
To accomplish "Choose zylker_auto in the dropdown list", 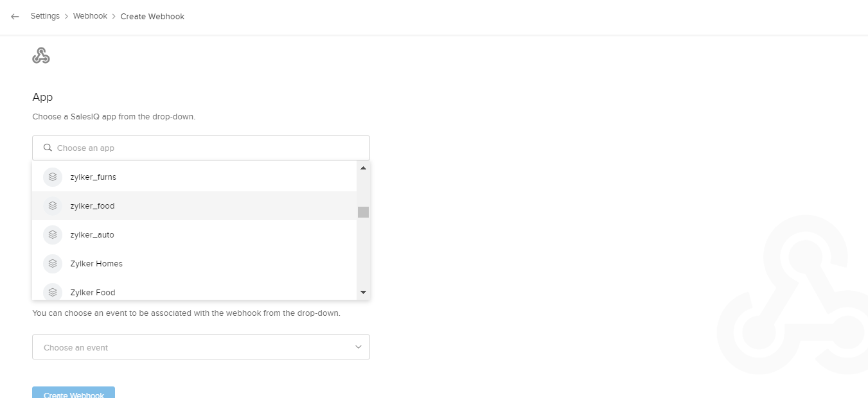I will point(93,235).
